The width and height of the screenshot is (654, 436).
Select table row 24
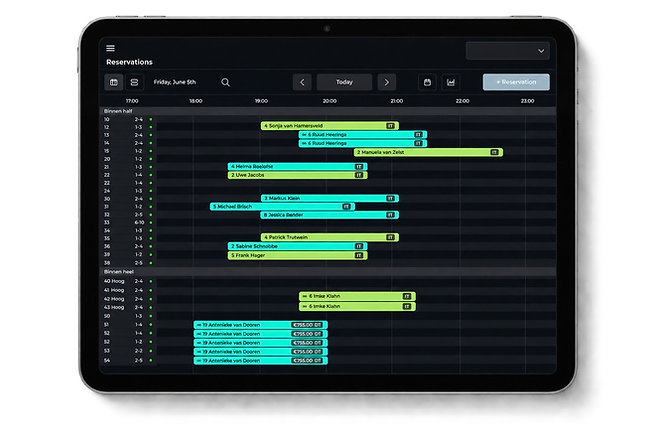(x=328, y=191)
